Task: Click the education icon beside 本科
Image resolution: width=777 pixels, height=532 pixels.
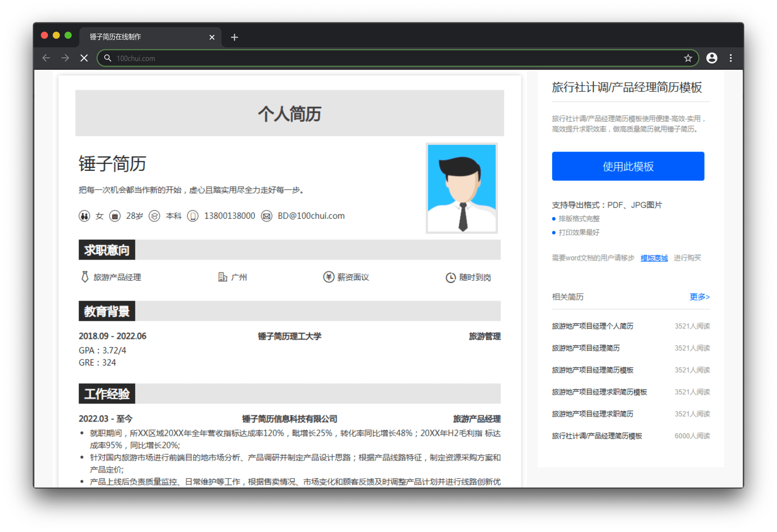Action: click(154, 216)
